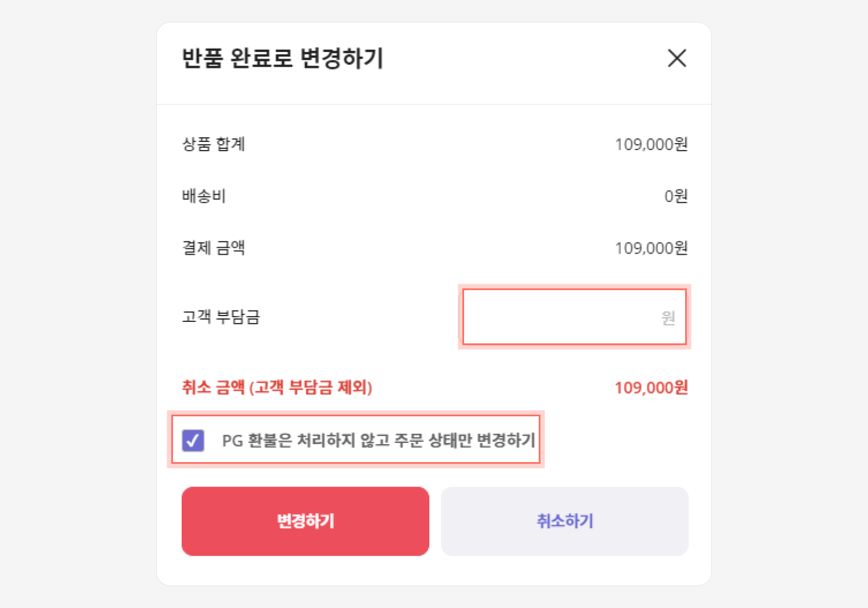The width and height of the screenshot is (868, 608).
Task: Click the 'PG 환불은 처리하지 않고' label text
Action: [x=306, y=440]
